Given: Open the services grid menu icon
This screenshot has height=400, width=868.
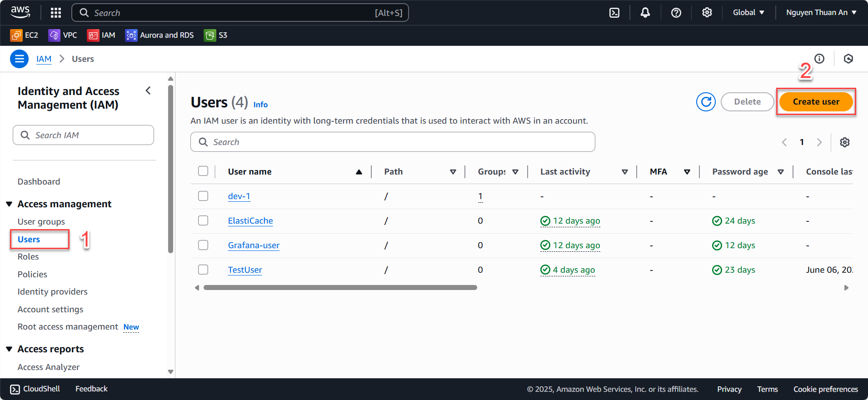Looking at the screenshot, I should pyautogui.click(x=56, y=13).
